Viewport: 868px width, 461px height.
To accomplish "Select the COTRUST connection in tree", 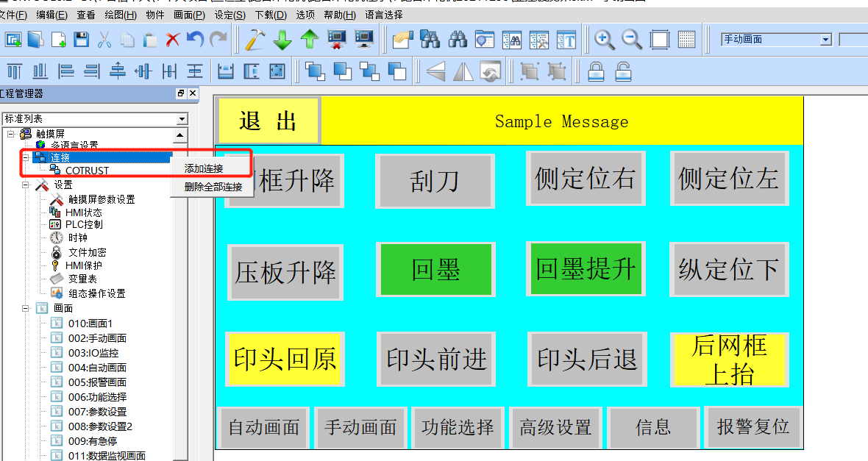I will pos(87,171).
